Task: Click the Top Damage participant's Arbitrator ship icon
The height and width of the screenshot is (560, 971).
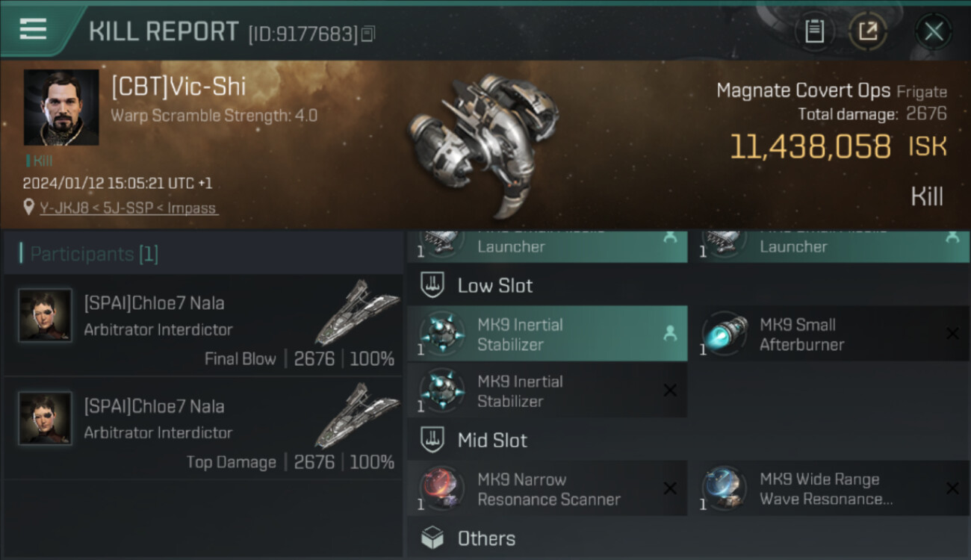Action: click(x=357, y=414)
